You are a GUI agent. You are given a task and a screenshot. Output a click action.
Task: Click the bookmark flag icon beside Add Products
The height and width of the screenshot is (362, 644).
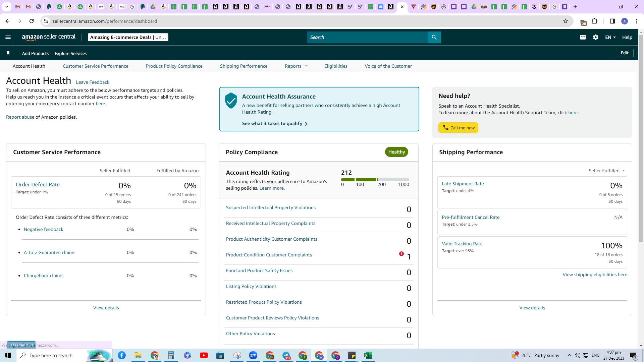click(8, 53)
